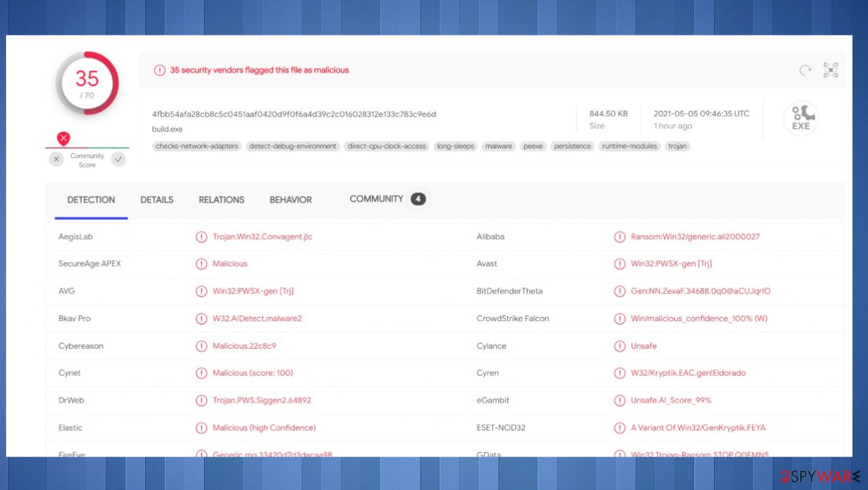
Task: Select the file hash 4fbb54afa28cb8c5c... text
Action: click(x=294, y=114)
